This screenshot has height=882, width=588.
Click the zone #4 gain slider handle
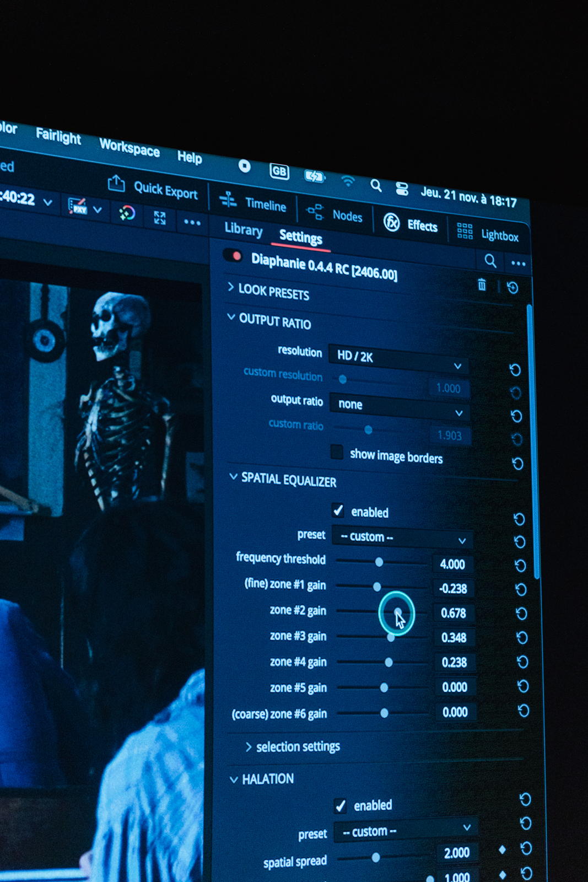pos(389,662)
